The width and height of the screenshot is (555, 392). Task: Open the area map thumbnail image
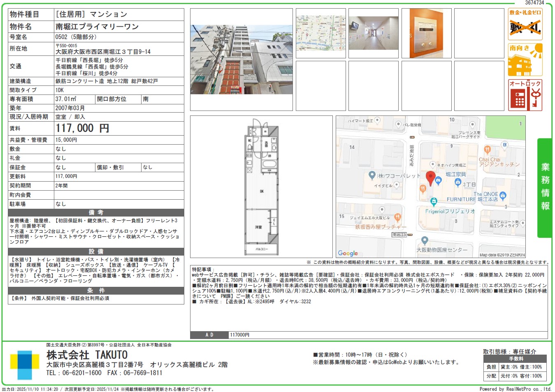320,33
